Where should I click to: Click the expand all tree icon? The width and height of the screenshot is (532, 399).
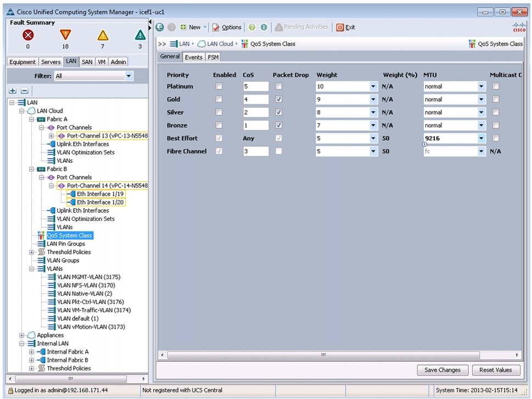point(13,90)
